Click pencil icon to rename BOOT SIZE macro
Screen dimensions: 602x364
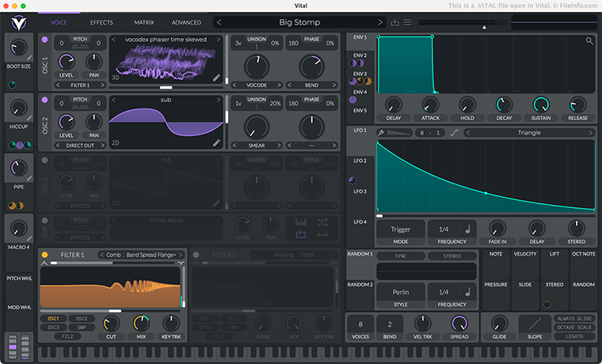coord(30,59)
